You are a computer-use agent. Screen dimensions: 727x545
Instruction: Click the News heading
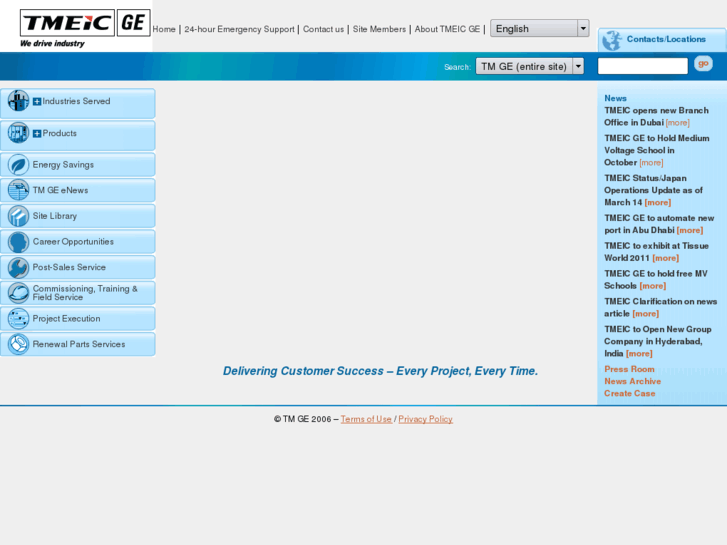(x=615, y=98)
